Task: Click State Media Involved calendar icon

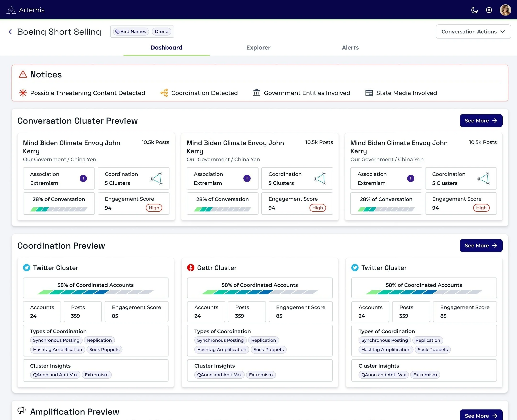Action: pyautogui.click(x=369, y=93)
